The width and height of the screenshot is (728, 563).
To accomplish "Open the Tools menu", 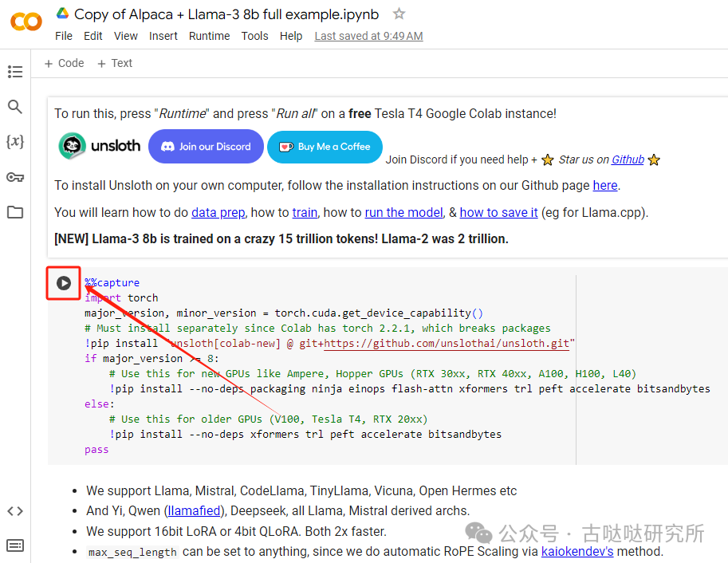I will [x=254, y=36].
